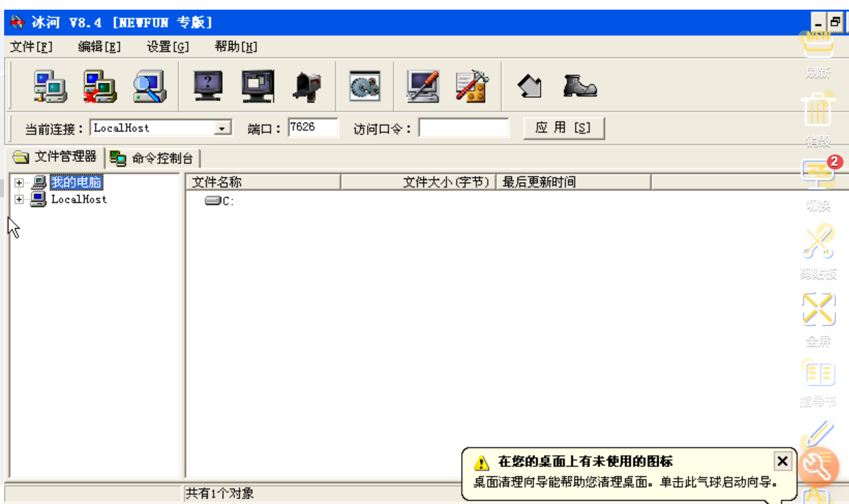Sort by the 文件名称 column header
Screen dimensions: 849x504
pyautogui.click(x=263, y=182)
